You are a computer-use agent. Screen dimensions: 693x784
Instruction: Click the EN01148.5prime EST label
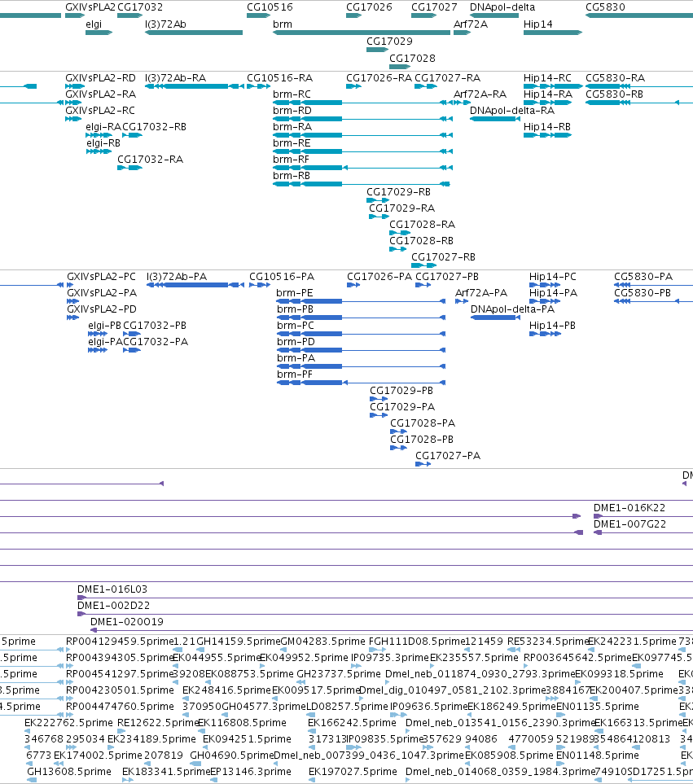click(x=598, y=755)
